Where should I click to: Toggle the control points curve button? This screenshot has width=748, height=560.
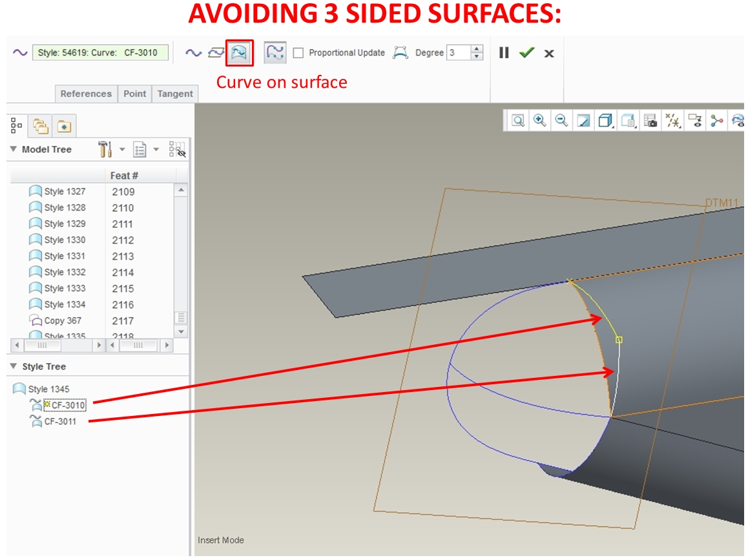tap(275, 52)
